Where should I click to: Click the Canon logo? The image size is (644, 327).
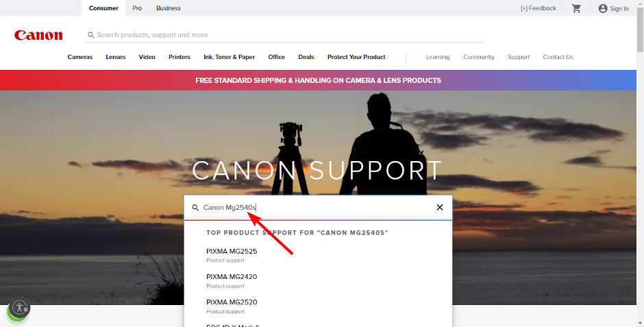point(38,36)
